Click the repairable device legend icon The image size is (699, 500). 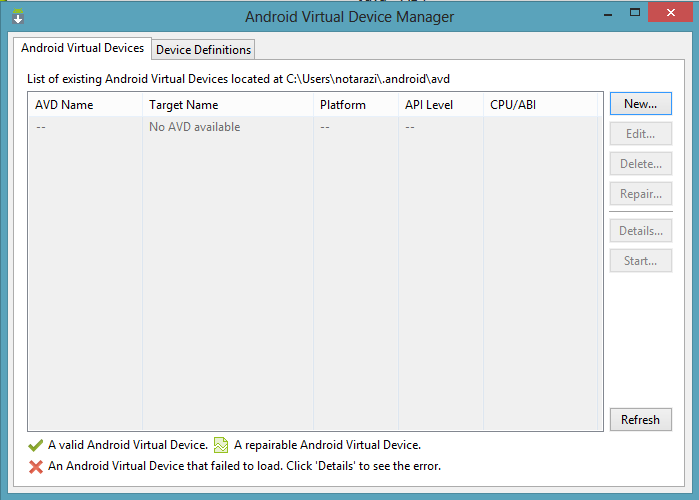click(x=221, y=445)
